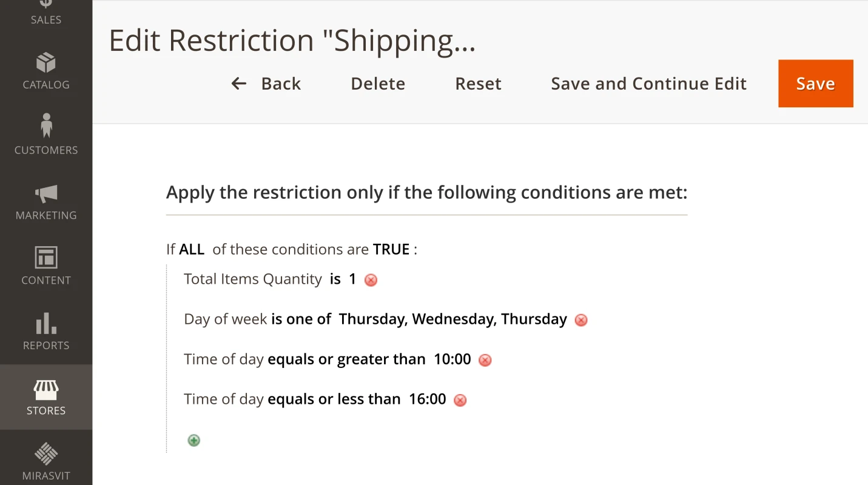Edit the quantity value 1
Screen dimensions: 868x485
tap(352, 279)
